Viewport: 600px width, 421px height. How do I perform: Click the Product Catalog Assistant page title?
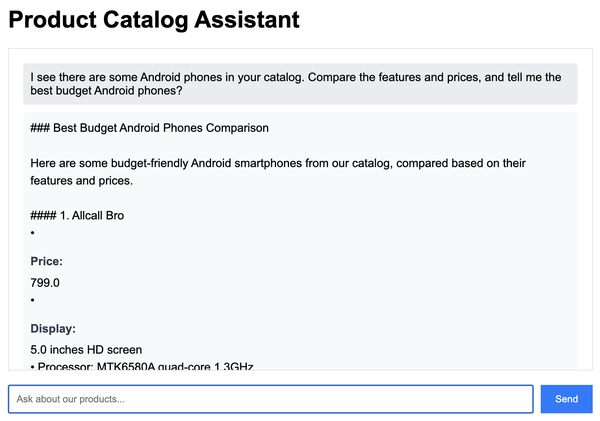[154, 19]
